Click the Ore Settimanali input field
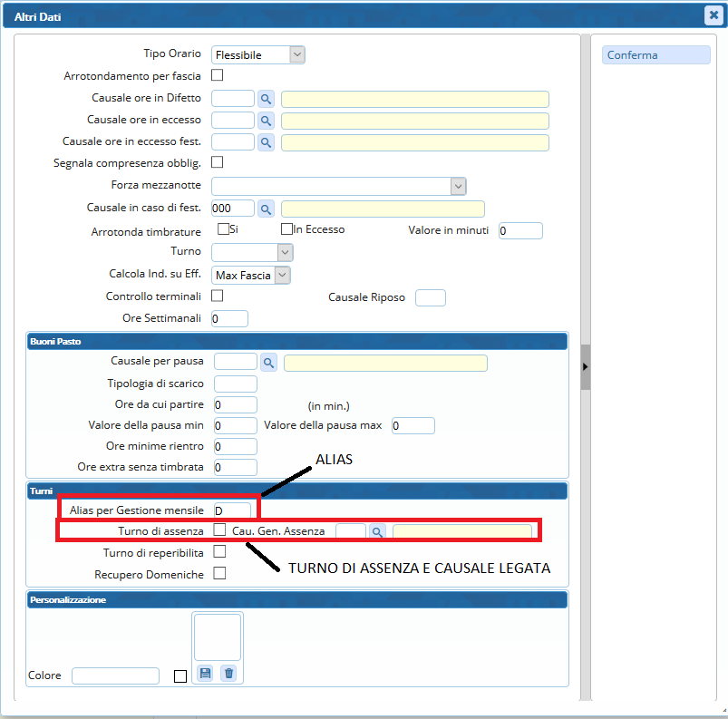728x719 pixels. (229, 318)
